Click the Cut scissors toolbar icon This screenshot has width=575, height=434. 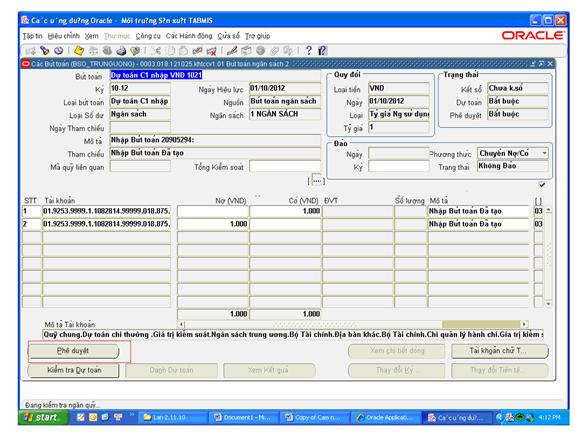click(156, 51)
